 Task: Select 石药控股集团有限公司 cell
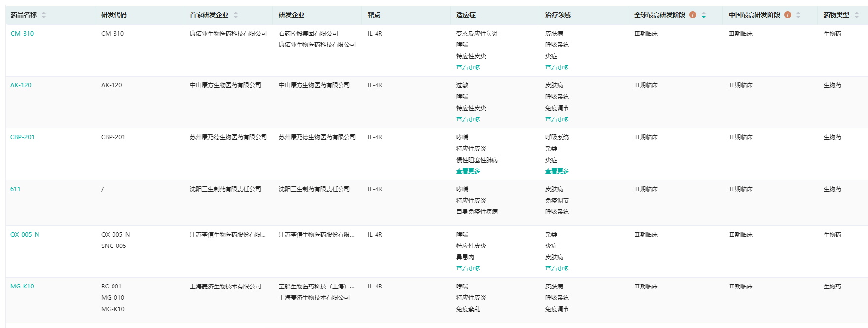308,34
